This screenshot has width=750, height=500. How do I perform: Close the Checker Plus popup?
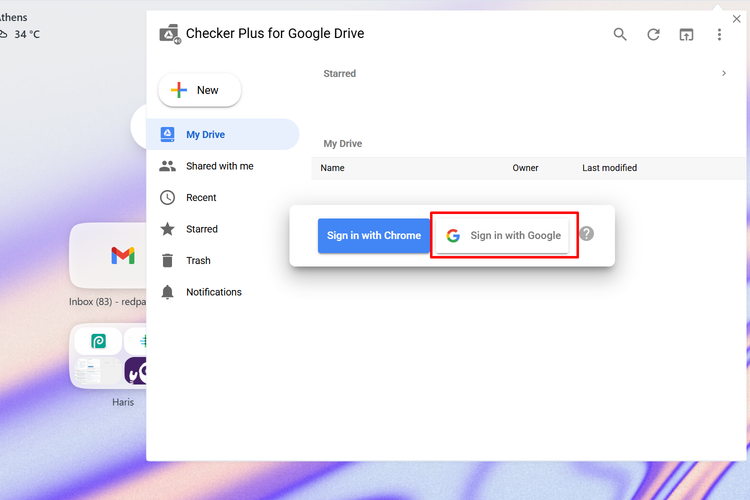click(x=737, y=19)
